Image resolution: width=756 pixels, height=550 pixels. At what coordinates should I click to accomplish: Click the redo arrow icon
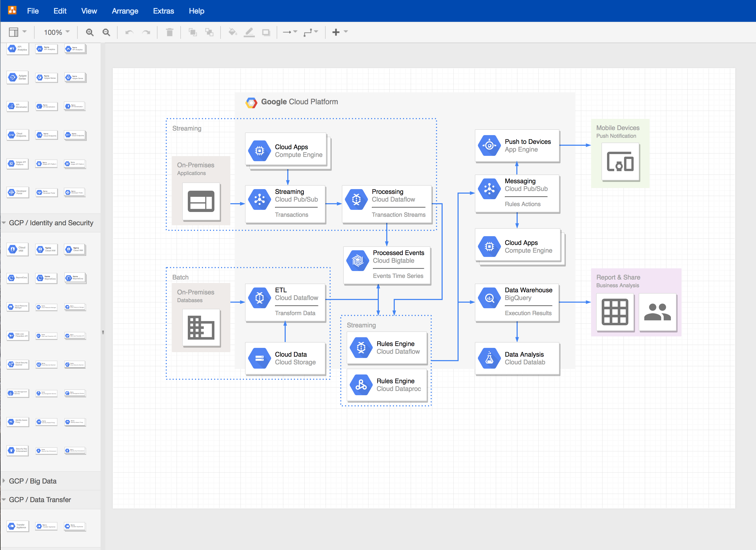[146, 32]
